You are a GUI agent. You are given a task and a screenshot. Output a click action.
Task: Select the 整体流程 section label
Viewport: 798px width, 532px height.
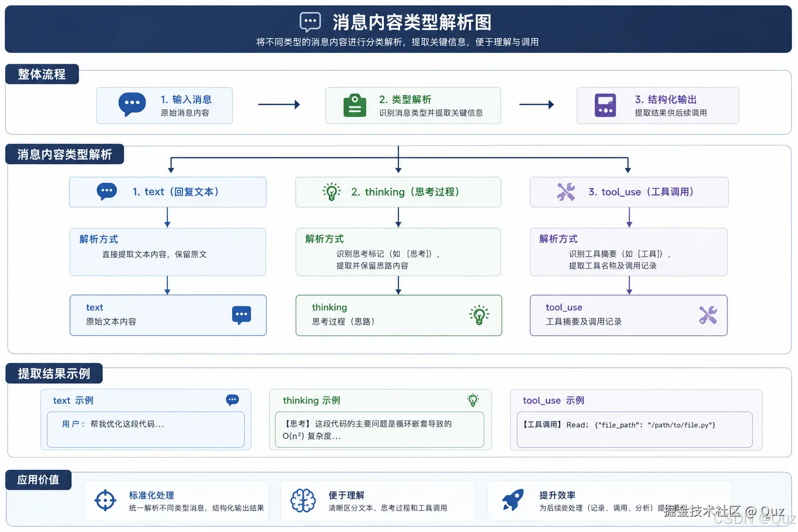click(x=42, y=74)
